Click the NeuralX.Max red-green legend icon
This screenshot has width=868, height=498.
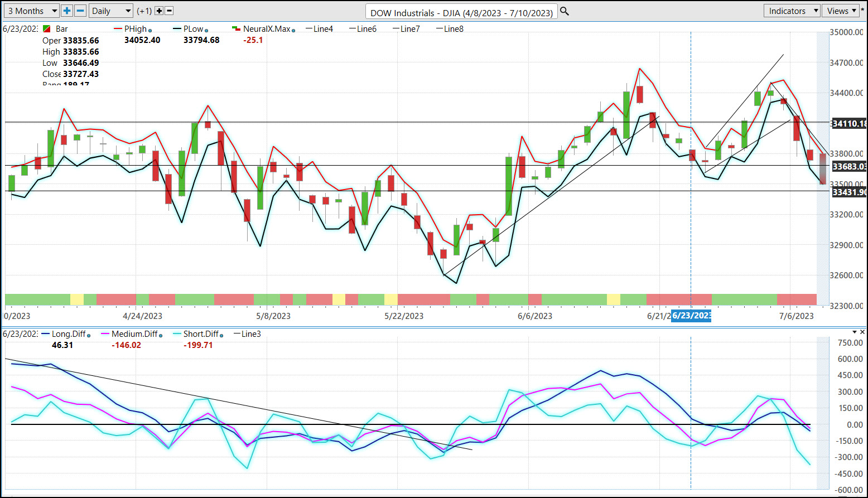pos(237,29)
